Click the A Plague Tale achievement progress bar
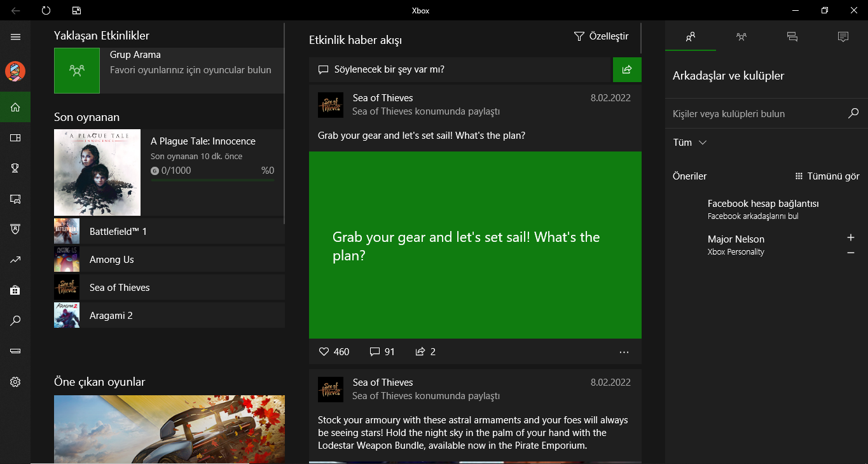 [x=212, y=181]
